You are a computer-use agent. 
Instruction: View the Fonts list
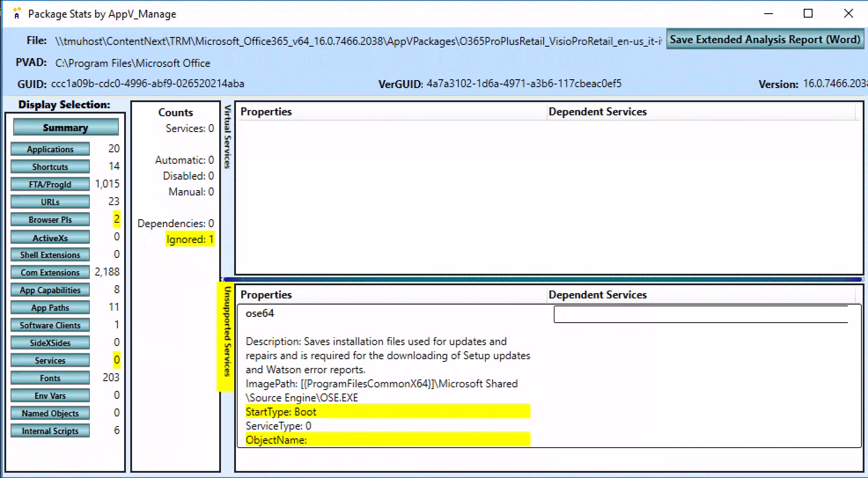pos(50,378)
